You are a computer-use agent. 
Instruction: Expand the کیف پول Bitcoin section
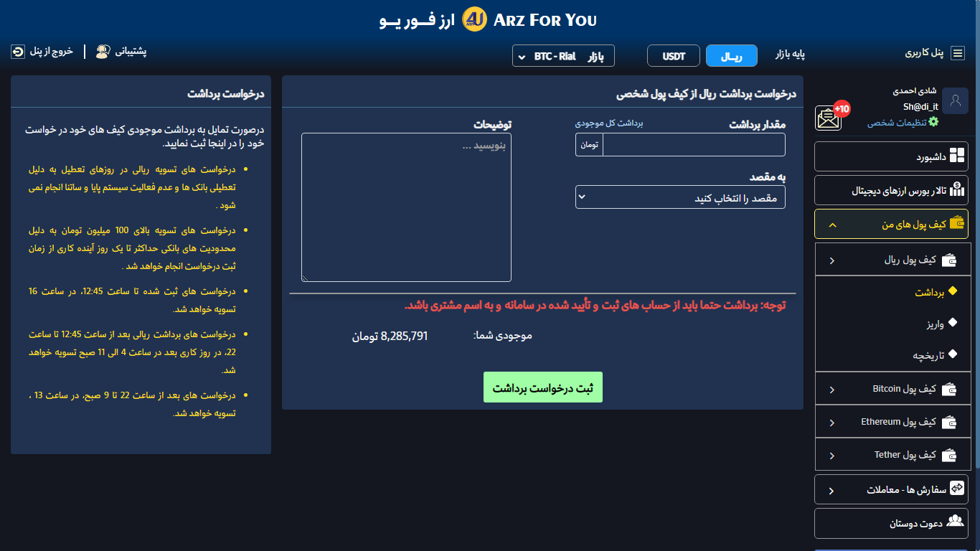point(892,389)
